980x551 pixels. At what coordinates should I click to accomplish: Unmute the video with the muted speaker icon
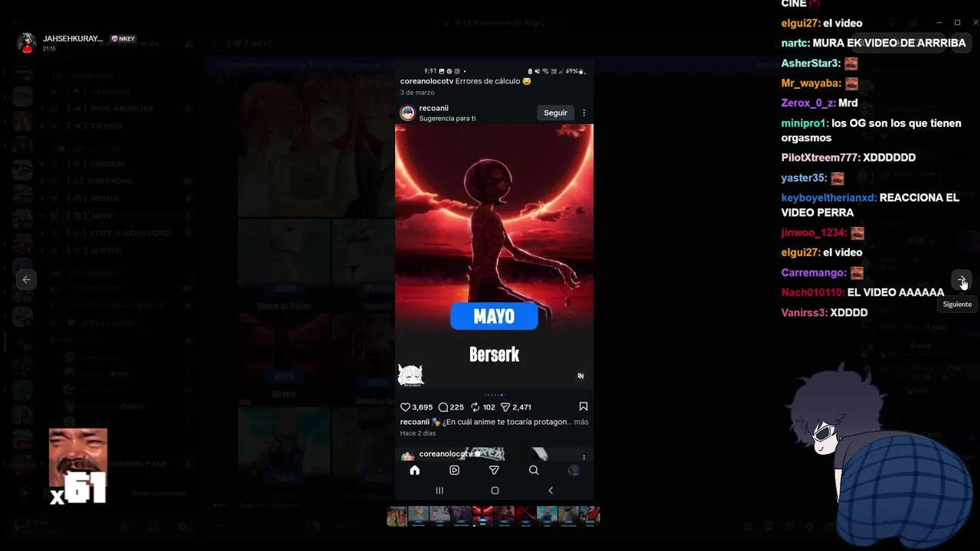pos(580,376)
